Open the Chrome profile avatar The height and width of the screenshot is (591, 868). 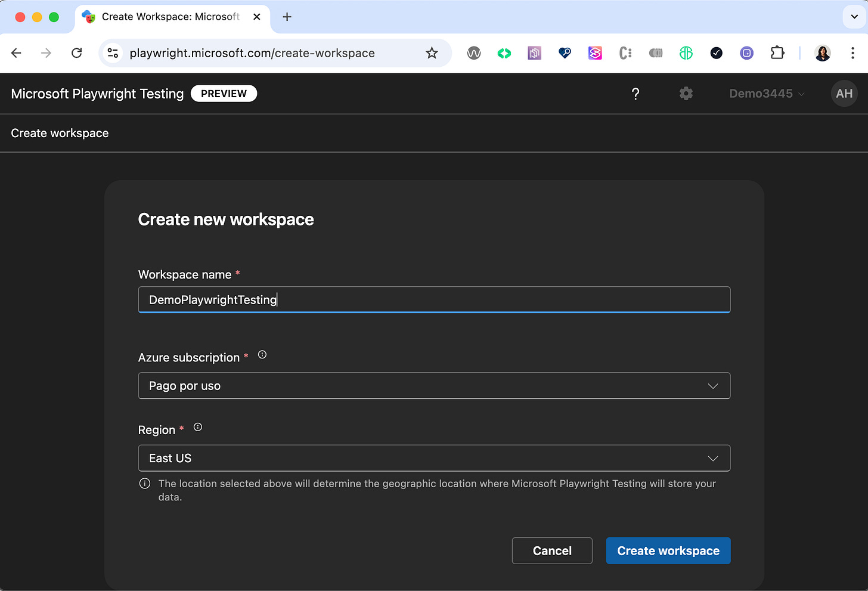[823, 53]
